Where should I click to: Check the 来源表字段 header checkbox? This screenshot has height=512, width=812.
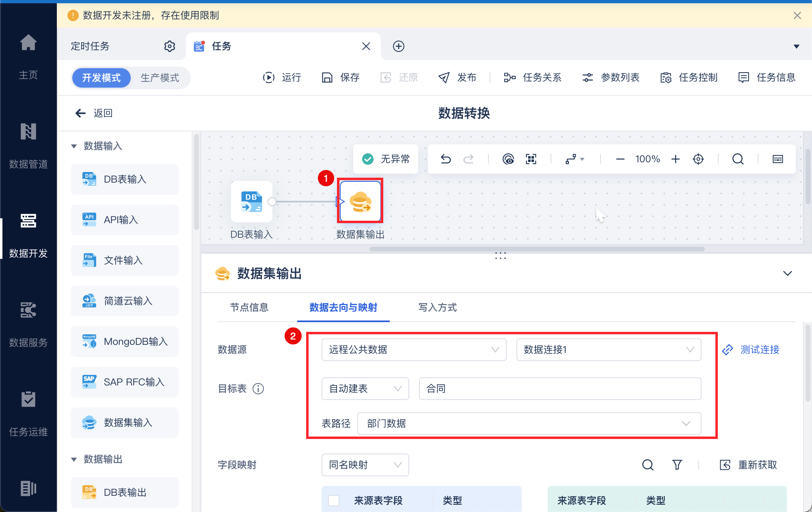pyautogui.click(x=334, y=500)
